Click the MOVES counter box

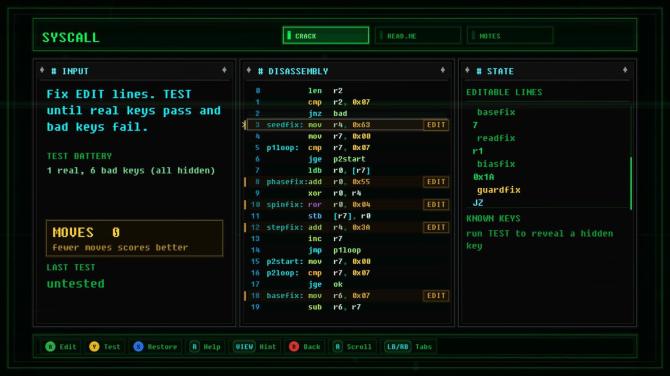tap(135, 238)
